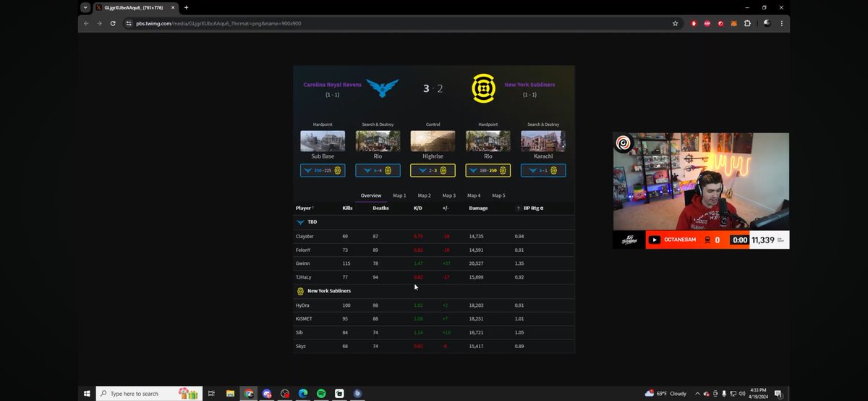Open Task View on the taskbar

tap(211, 393)
